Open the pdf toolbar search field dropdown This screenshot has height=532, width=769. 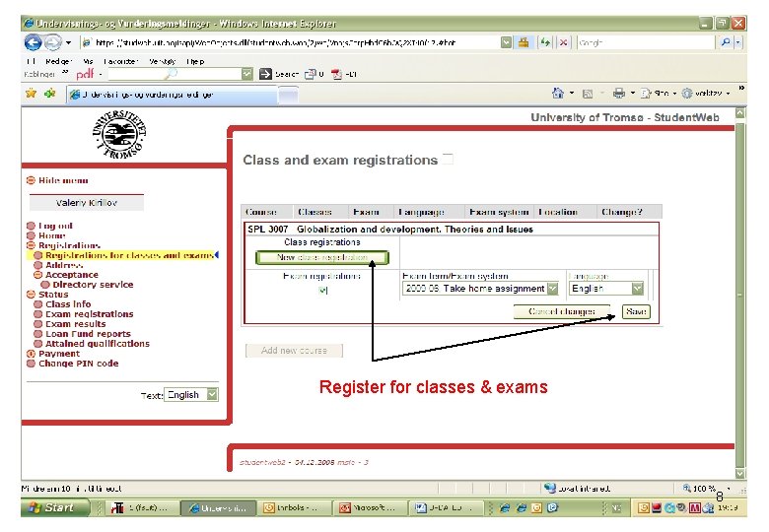tap(247, 74)
